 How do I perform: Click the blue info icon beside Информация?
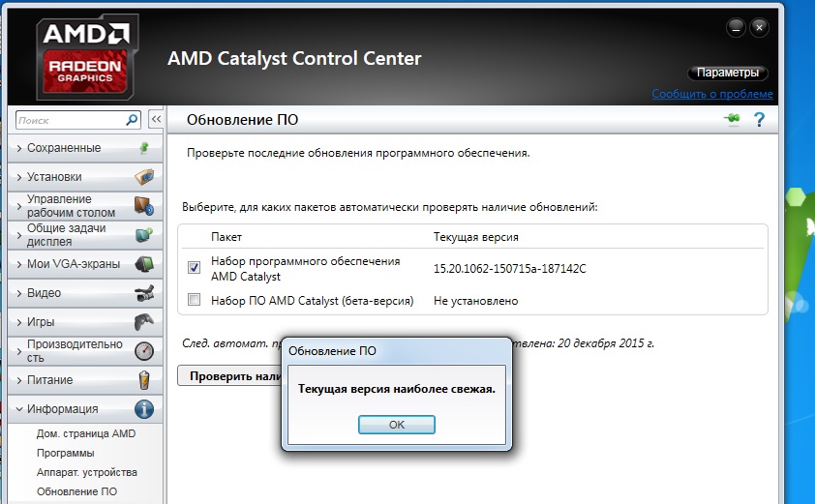pyautogui.click(x=144, y=409)
